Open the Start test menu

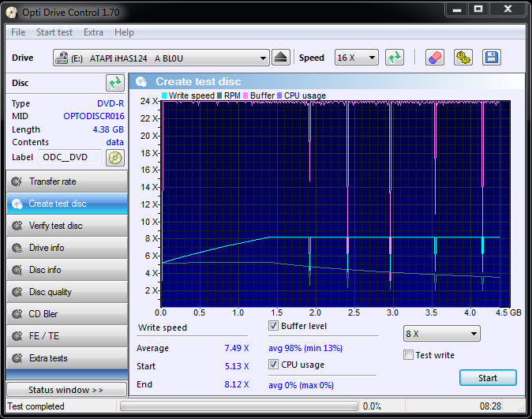[54, 32]
